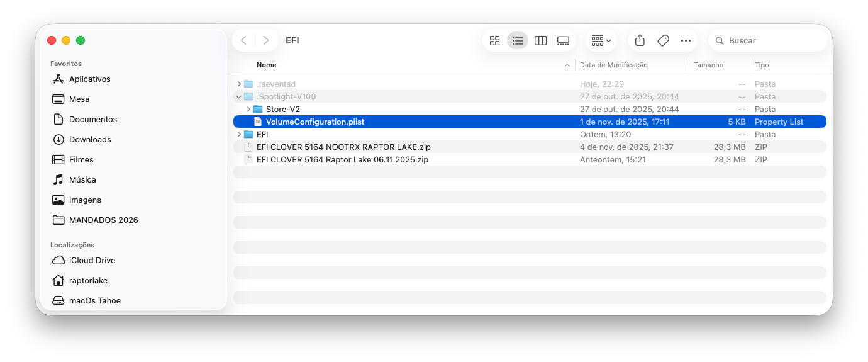The image size is (868, 362).
Task: Click the tag icon in toolbar
Action: click(x=663, y=40)
